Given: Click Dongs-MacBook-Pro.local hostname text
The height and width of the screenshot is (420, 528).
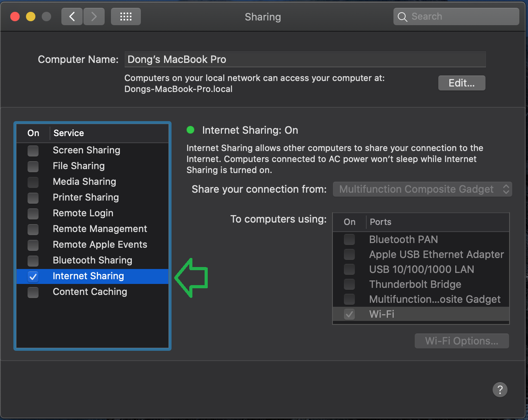Looking at the screenshot, I should [178, 89].
